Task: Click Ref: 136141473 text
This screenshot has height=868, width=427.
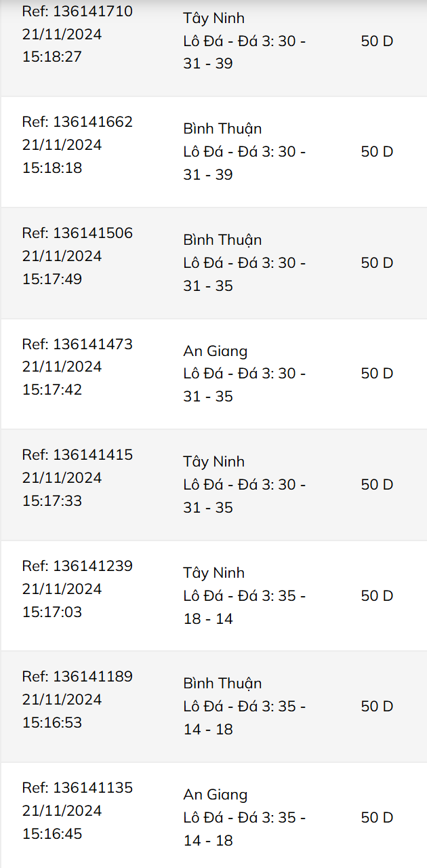Action: click(x=77, y=344)
